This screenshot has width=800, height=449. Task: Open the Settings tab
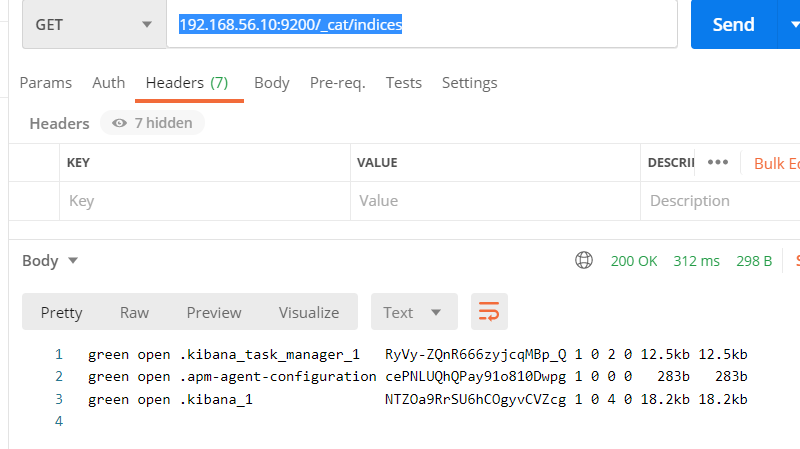(469, 83)
